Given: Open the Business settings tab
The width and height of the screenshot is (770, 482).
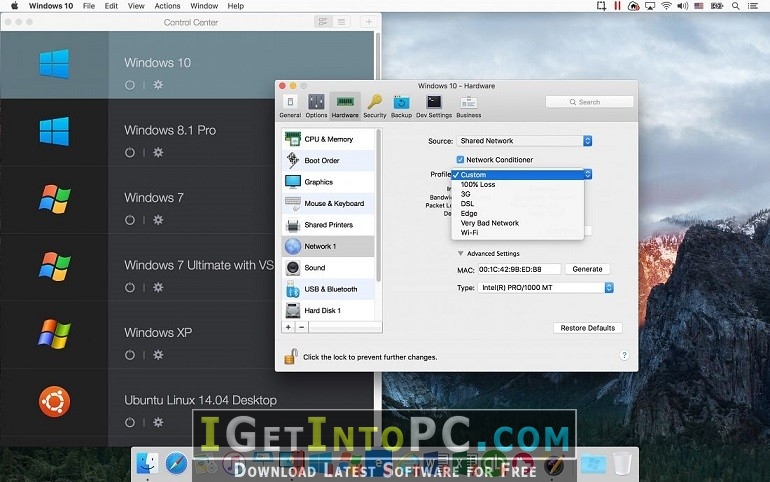Looking at the screenshot, I should click(x=468, y=107).
